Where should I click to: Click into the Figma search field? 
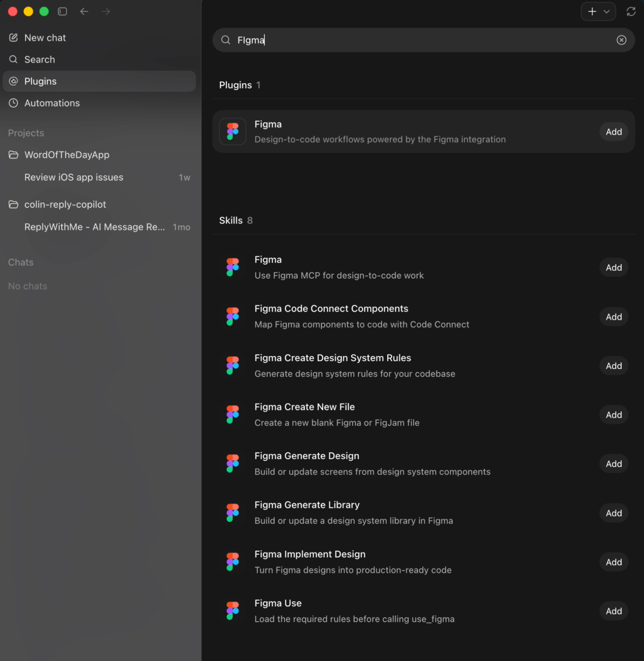(x=424, y=40)
